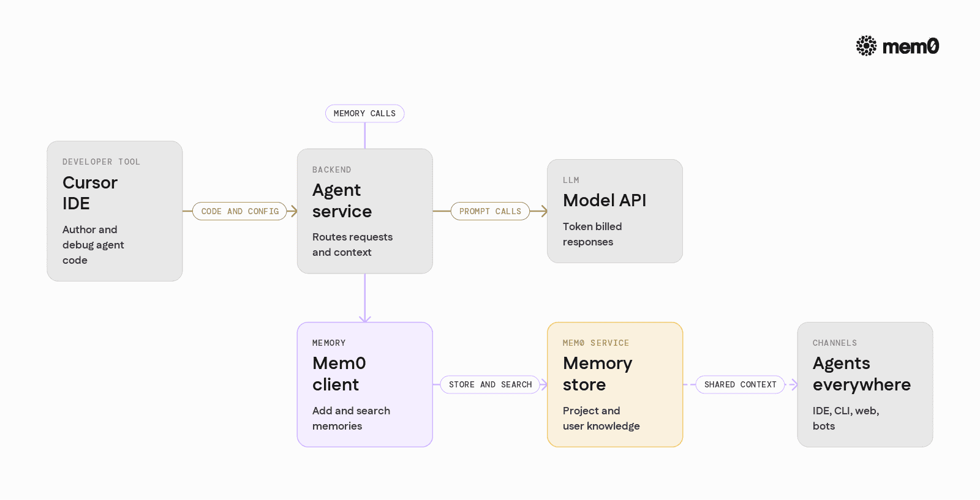Select the MEMORY CALLS pill label
The height and width of the screenshot is (500, 980).
364,113
